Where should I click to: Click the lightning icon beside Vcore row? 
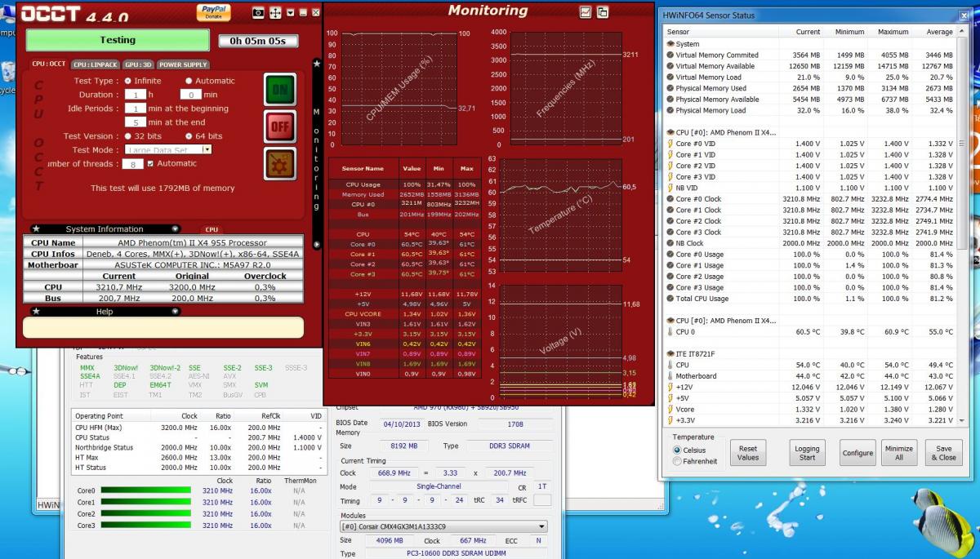pyautogui.click(x=670, y=409)
